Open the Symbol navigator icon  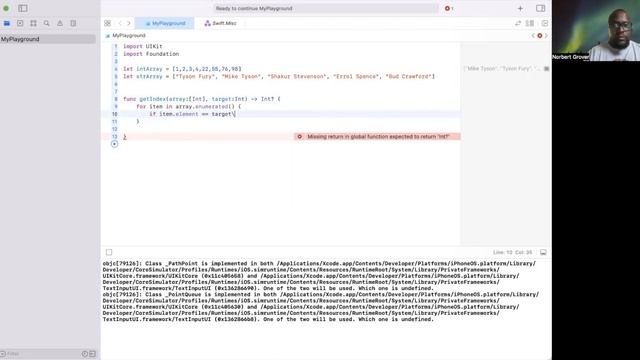(x=33, y=23)
